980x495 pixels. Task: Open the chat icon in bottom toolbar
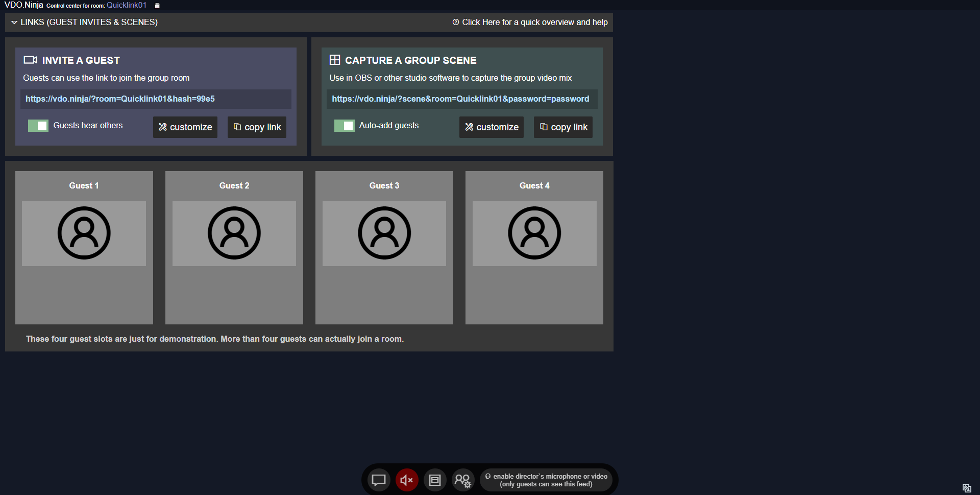click(378, 480)
